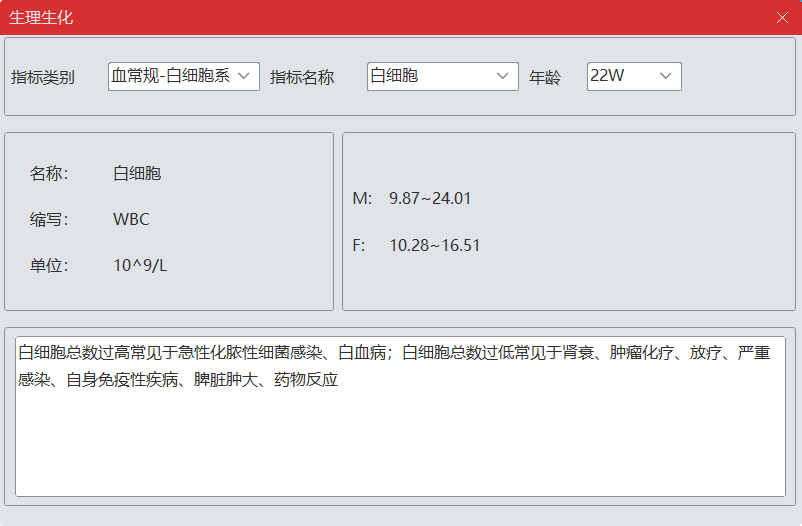
Task: Click the WBC abbreviation value
Action: pos(131,219)
